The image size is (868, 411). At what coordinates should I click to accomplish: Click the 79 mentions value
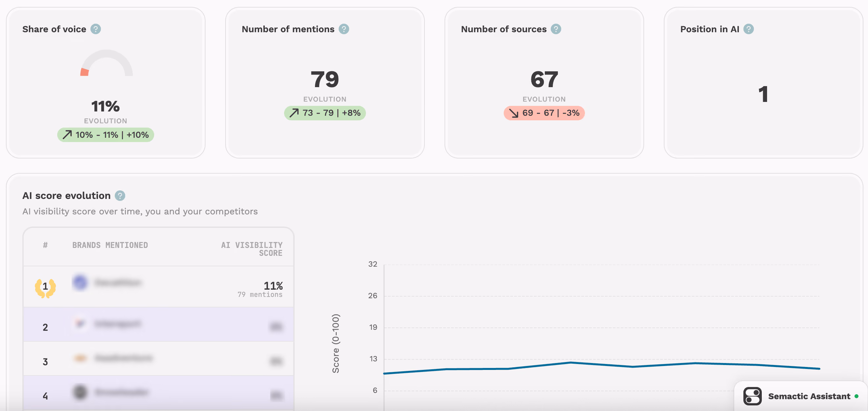[325, 80]
